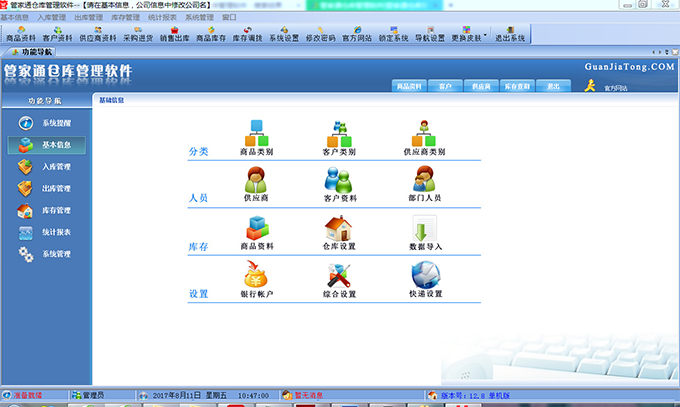Viewport: 680px width, 407px height.
Task: Select 系统管理 in left navigation
Action: (x=46, y=254)
